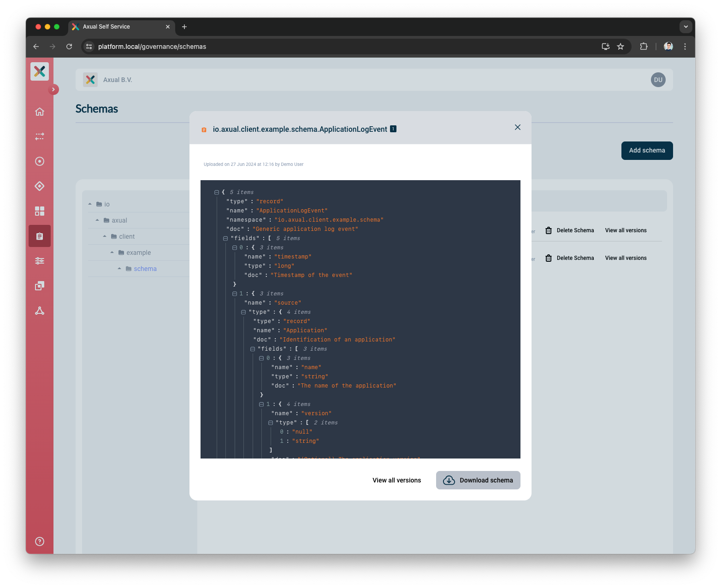
Task: Close the schema dialog with the X
Action: [518, 127]
